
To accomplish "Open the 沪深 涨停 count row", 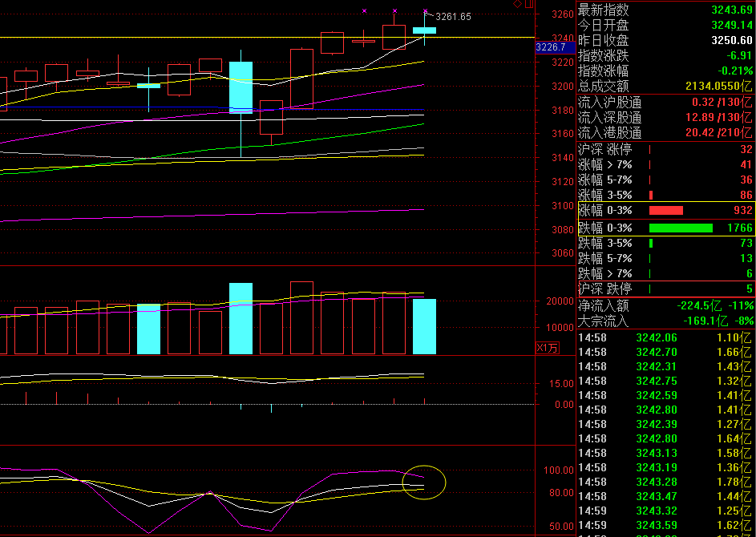I will [x=665, y=149].
